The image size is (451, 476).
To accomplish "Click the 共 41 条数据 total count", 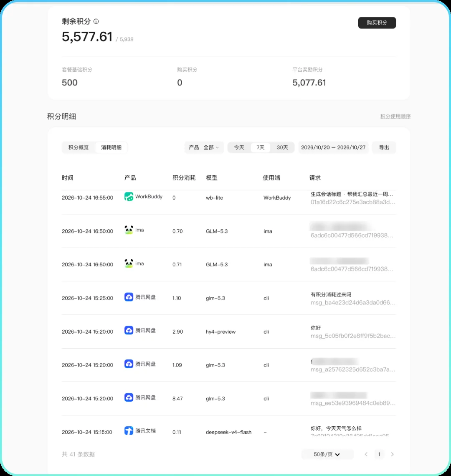I will click(79, 454).
